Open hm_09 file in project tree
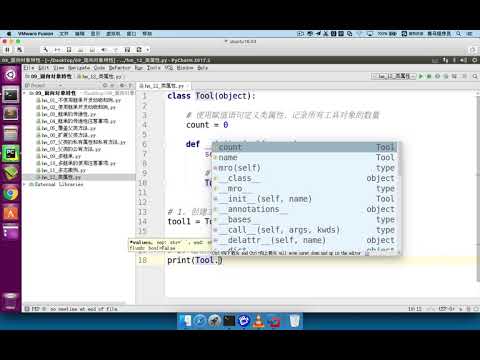This screenshot has height=360, width=480. pos(59,156)
